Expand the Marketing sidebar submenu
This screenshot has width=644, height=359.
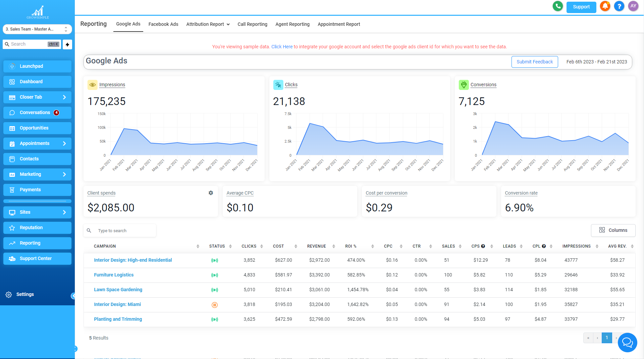[x=64, y=174]
